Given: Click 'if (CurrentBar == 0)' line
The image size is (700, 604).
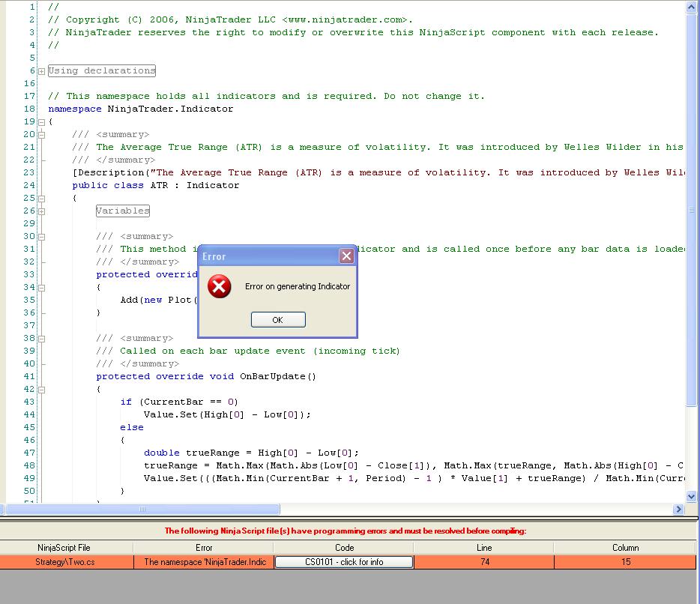Looking at the screenshot, I should (x=179, y=402).
